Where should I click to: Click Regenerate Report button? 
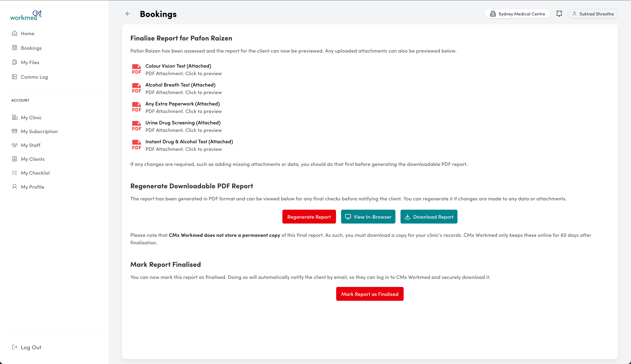coord(309,217)
